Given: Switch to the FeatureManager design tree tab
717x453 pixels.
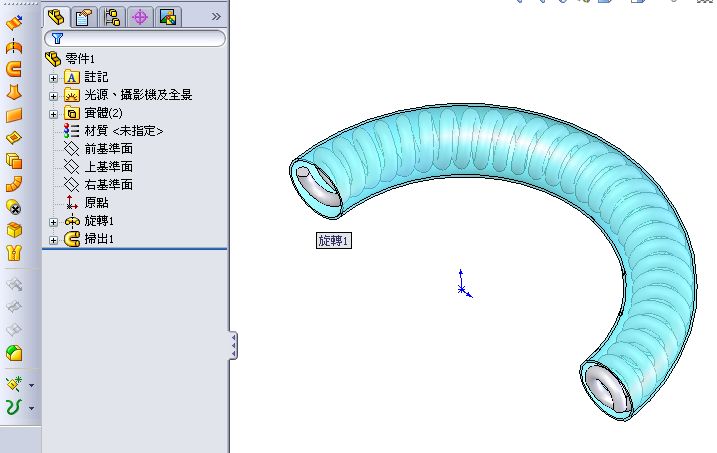Looking at the screenshot, I should (56, 17).
